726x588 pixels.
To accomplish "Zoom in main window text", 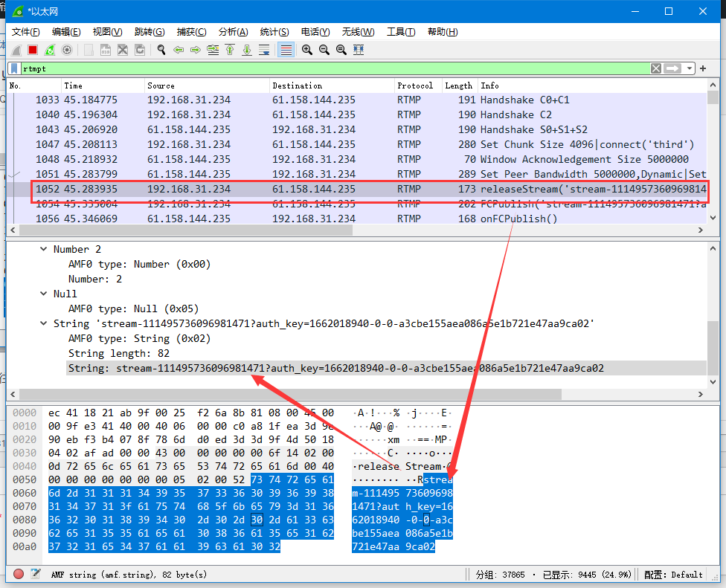I will pos(306,50).
